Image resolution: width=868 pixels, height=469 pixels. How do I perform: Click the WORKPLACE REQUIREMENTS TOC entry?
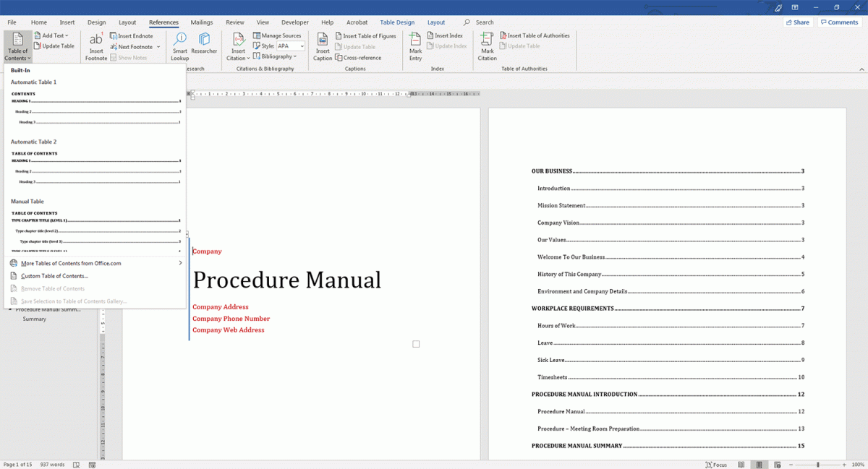click(x=668, y=309)
